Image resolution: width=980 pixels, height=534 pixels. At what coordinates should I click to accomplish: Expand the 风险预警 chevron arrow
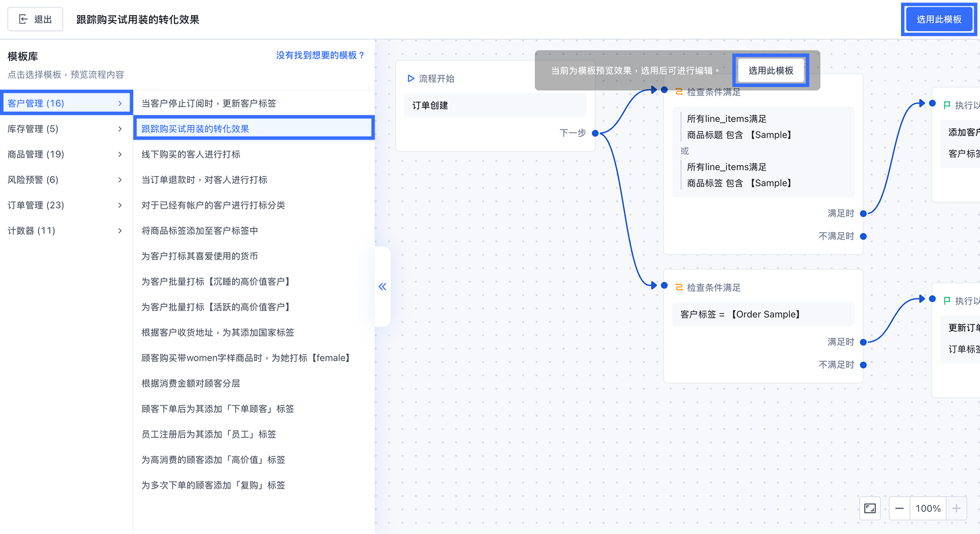point(120,180)
